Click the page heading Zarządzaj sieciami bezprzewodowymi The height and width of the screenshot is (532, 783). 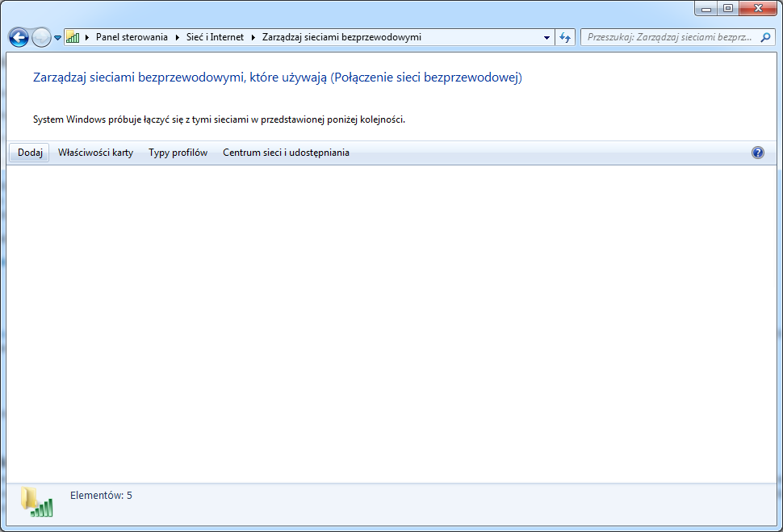click(x=277, y=77)
